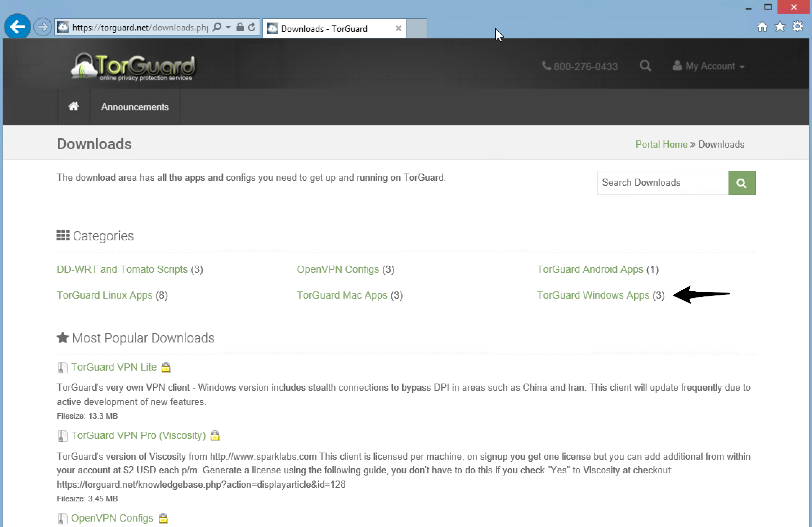
Task: Open the TorGuard VPN Lite download
Action: 114,367
